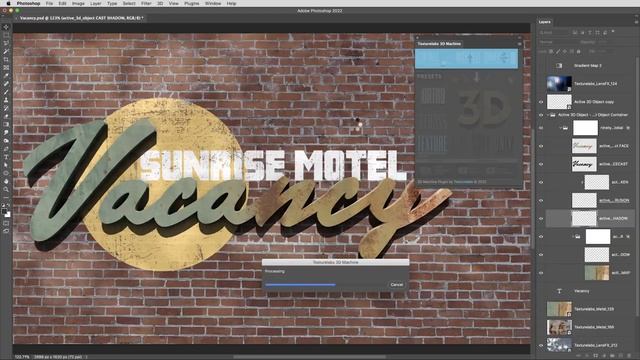Select the Move tool
The image size is (640, 360).
[x=6, y=27]
